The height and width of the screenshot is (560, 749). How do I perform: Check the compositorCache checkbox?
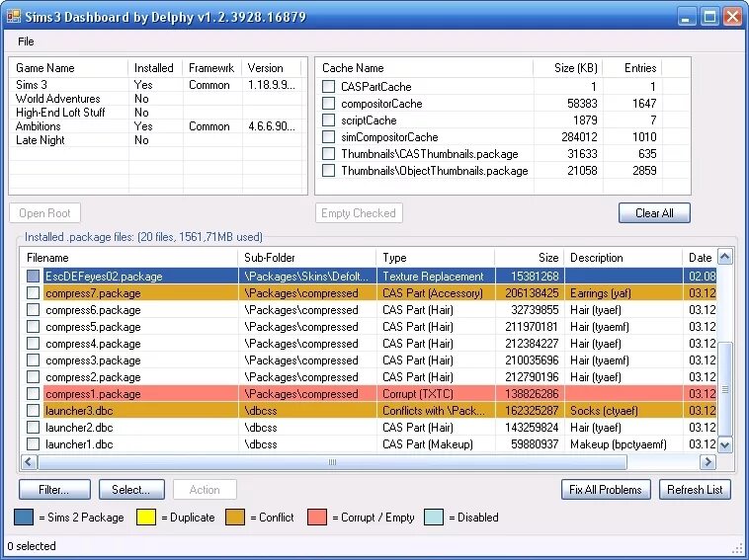pos(328,103)
